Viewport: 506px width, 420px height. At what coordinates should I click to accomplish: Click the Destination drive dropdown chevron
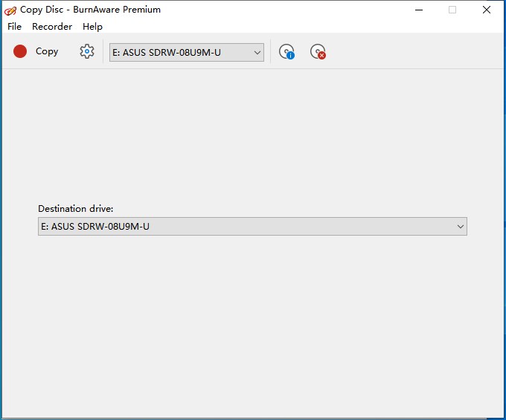pos(460,227)
